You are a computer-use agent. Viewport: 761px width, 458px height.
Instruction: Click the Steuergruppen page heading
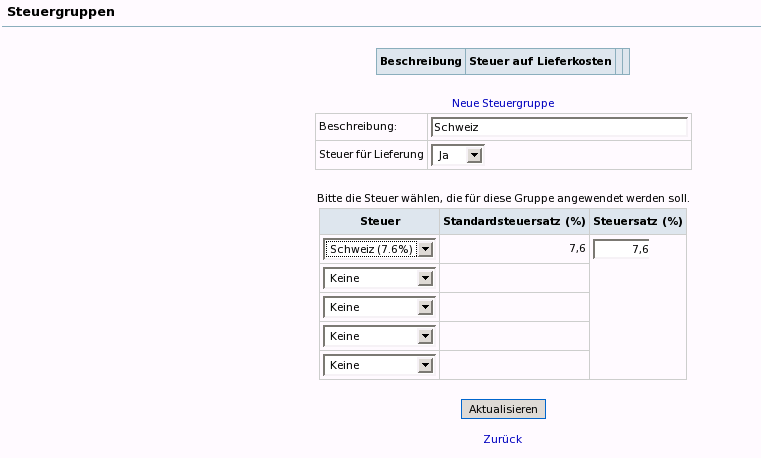coord(61,12)
